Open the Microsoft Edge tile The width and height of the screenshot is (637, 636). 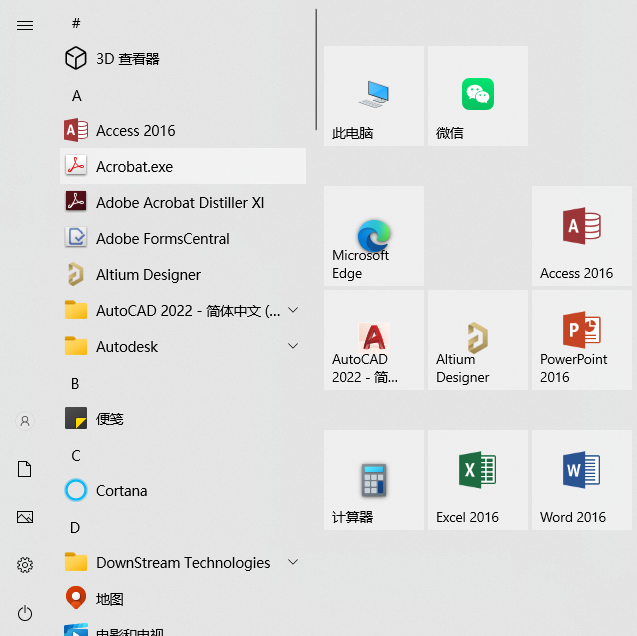374,236
